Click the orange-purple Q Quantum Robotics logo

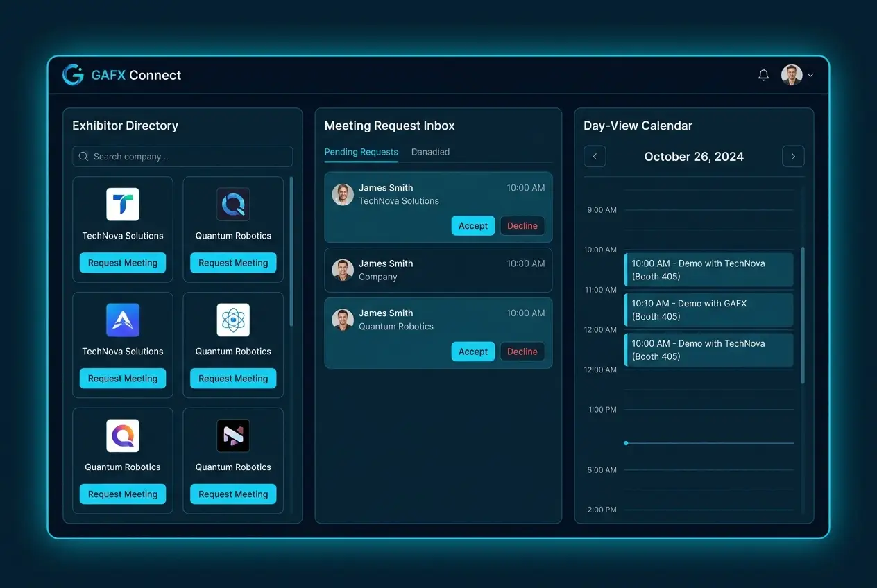123,436
